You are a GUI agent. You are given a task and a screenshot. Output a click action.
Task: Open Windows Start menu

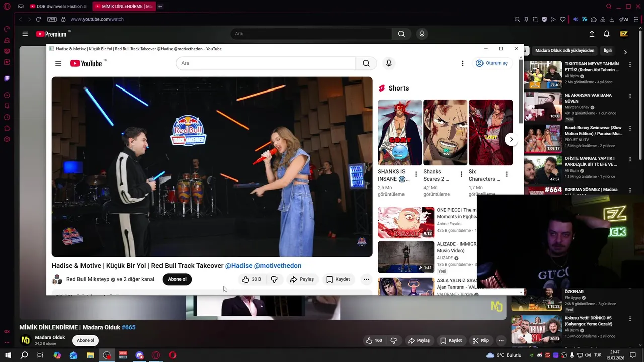8,355
